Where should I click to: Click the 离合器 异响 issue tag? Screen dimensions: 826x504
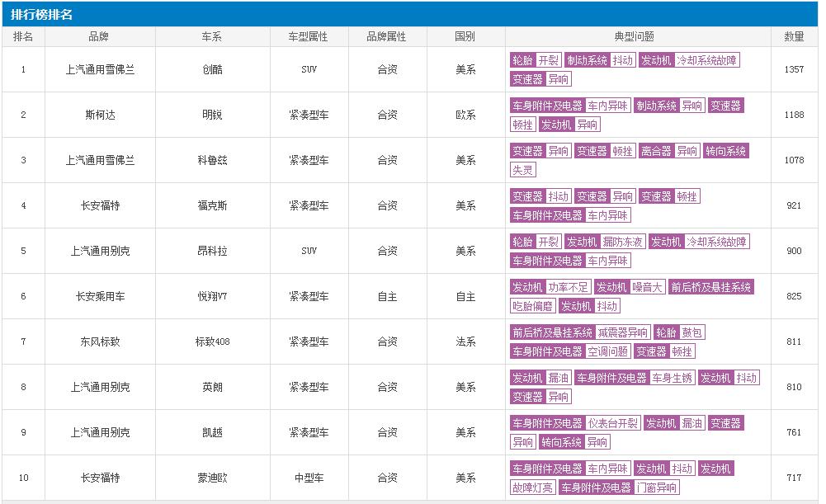(x=669, y=151)
